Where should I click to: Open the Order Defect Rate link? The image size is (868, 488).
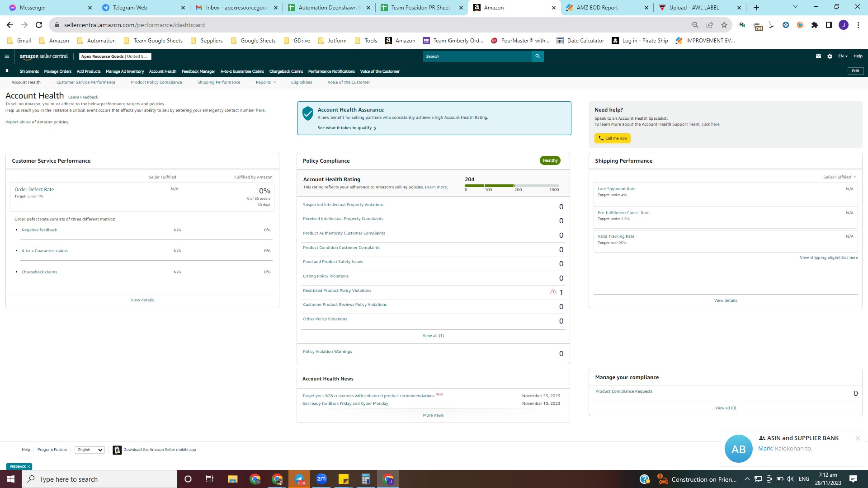(x=34, y=190)
